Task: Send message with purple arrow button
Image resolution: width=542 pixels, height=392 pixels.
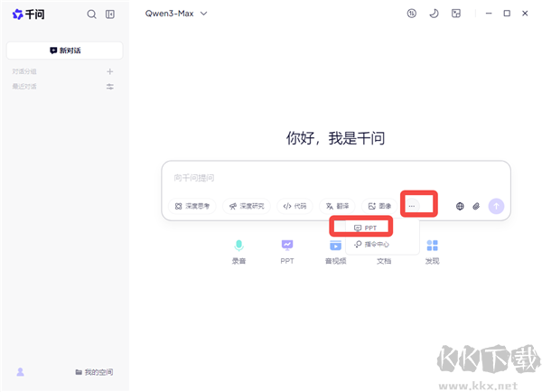Action: coord(496,206)
